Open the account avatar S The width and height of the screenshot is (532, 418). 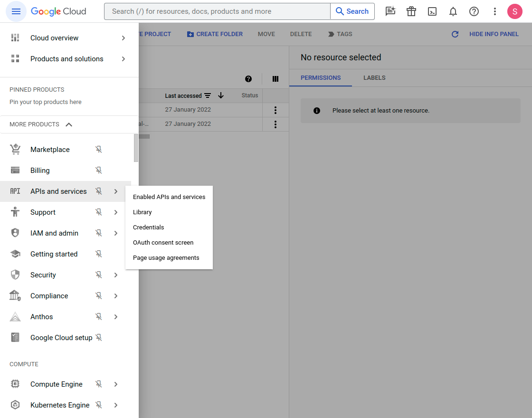[x=515, y=11]
